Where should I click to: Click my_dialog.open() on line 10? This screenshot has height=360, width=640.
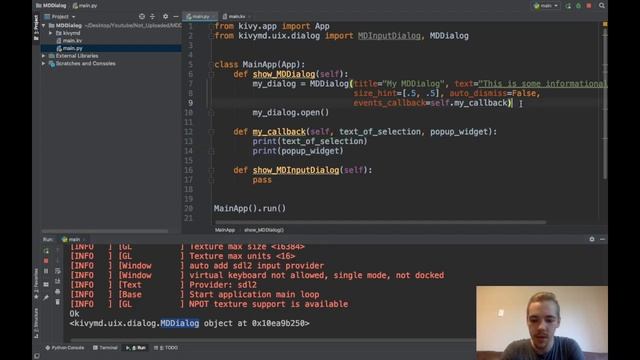click(x=291, y=113)
